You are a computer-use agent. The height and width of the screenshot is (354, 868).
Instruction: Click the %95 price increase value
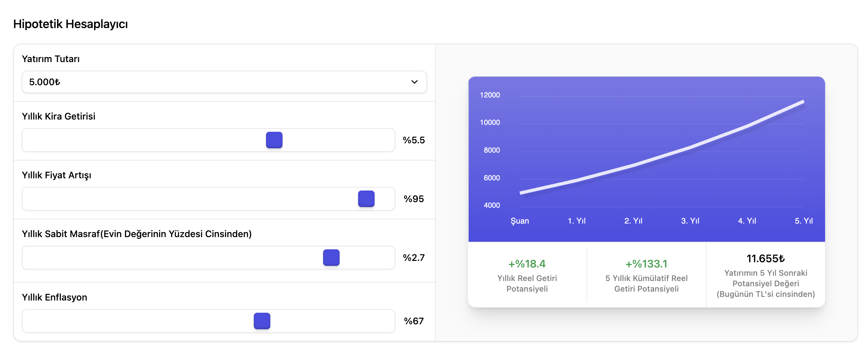pyautogui.click(x=414, y=199)
